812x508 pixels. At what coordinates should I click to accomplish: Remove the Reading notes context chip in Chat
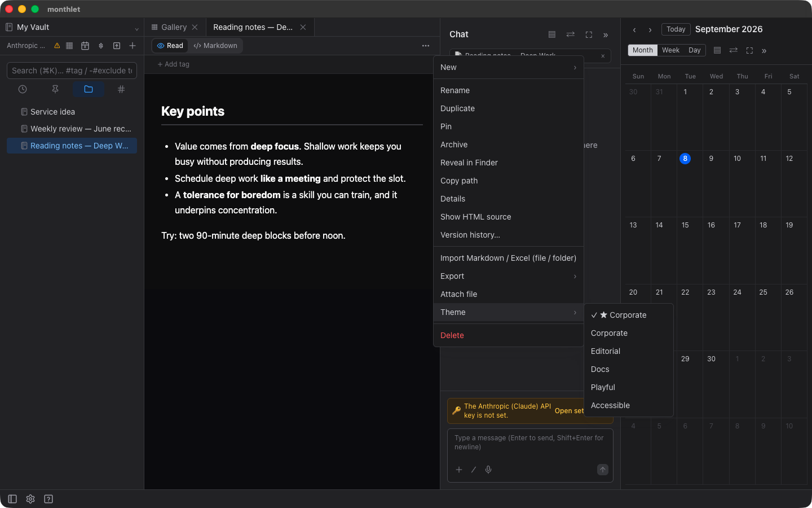[x=603, y=56]
